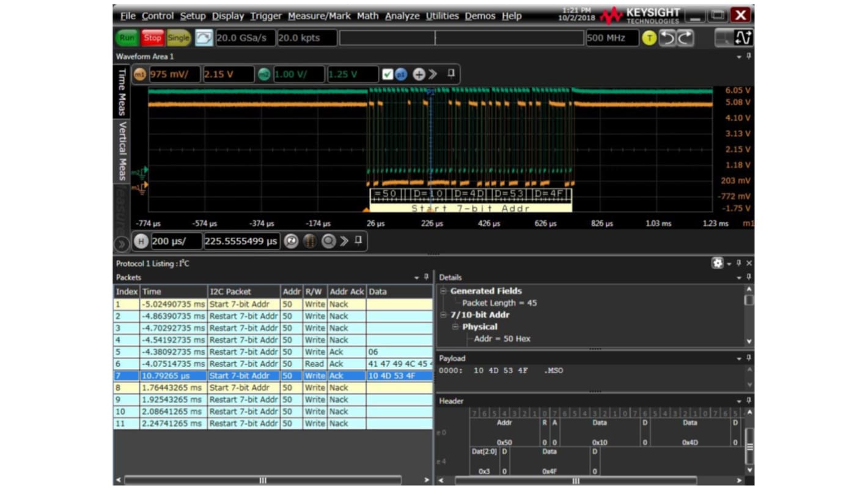Screen dimensions: 868x488
Task: Collapse the 7/10-bit Addr tree node
Action: point(444,315)
